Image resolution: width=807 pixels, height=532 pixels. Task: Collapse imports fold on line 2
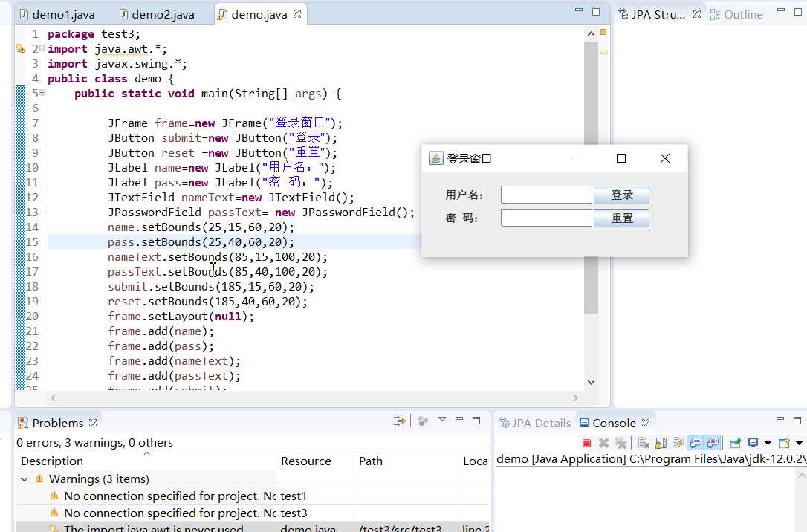pos(42,48)
